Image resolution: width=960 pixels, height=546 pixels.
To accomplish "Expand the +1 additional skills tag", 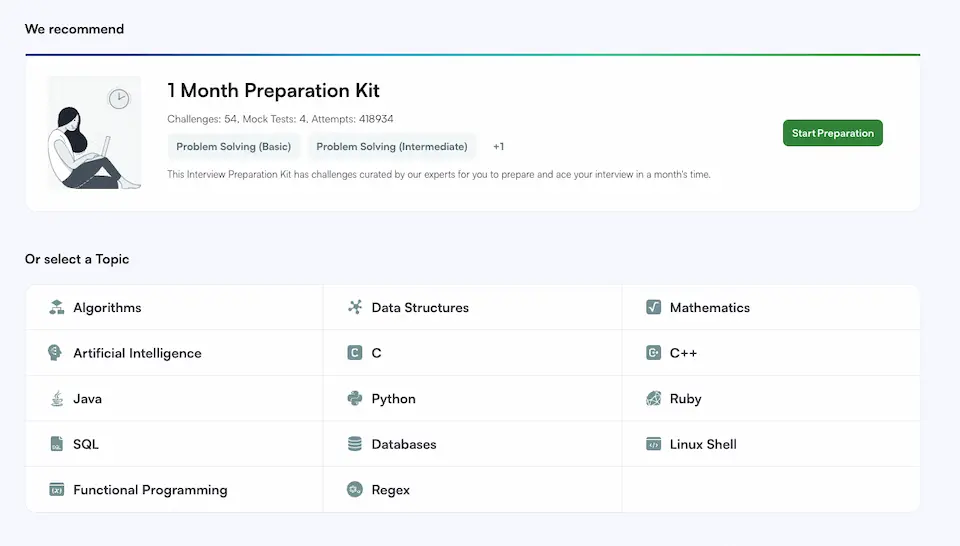I will pyautogui.click(x=498, y=147).
